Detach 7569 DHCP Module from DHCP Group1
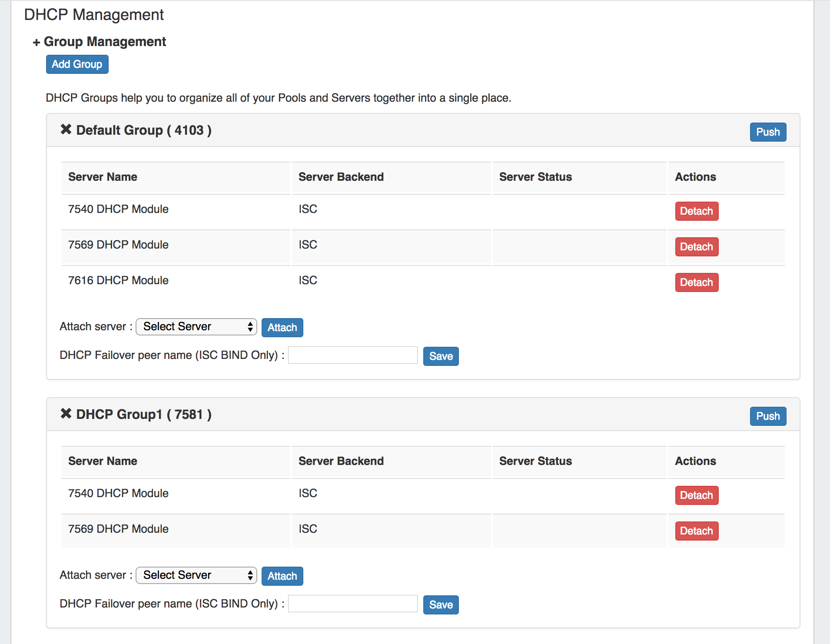The height and width of the screenshot is (644, 830). pyautogui.click(x=696, y=531)
